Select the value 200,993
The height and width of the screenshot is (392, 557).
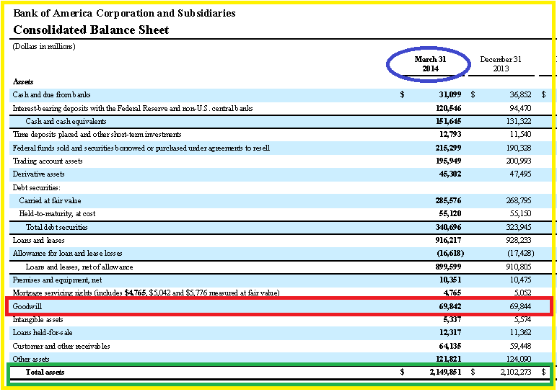click(x=519, y=161)
